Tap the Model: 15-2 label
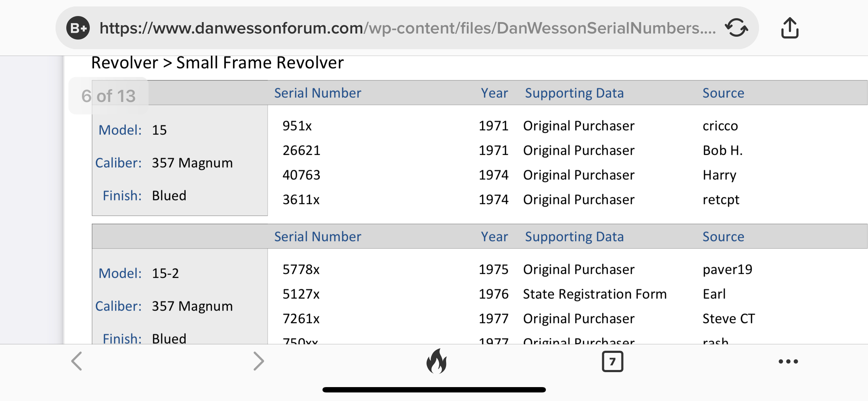Image resolution: width=868 pixels, height=401 pixels. click(x=139, y=273)
